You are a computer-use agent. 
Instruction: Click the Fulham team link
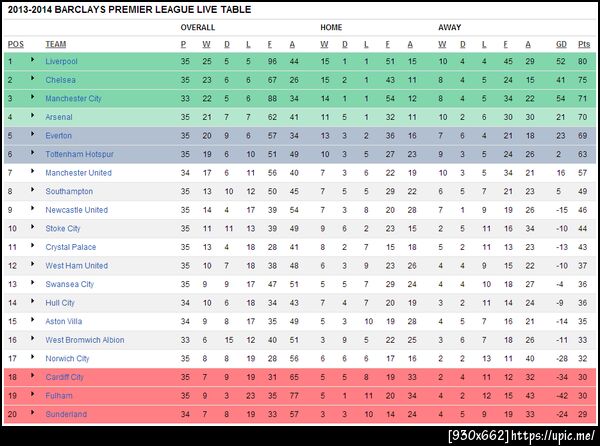click(57, 396)
